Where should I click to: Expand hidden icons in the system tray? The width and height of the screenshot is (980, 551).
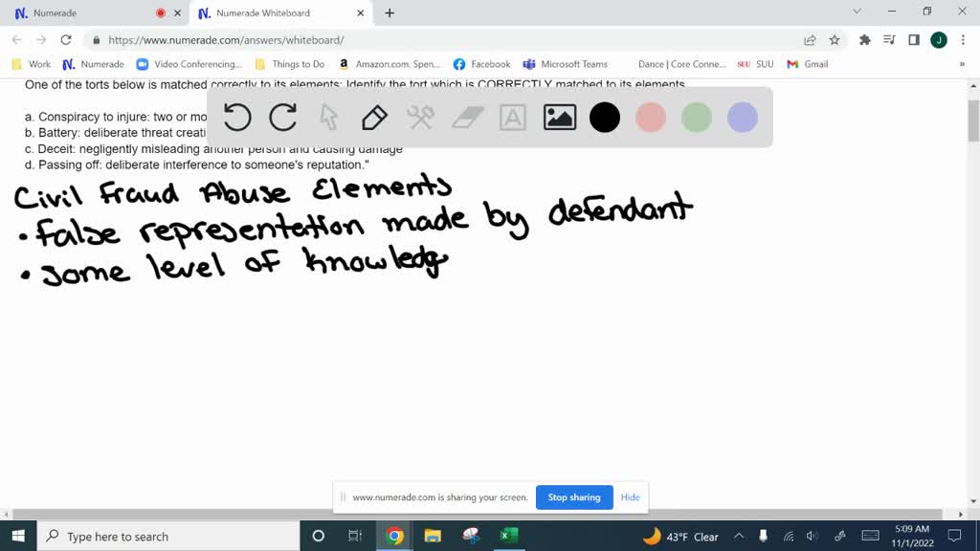click(739, 537)
